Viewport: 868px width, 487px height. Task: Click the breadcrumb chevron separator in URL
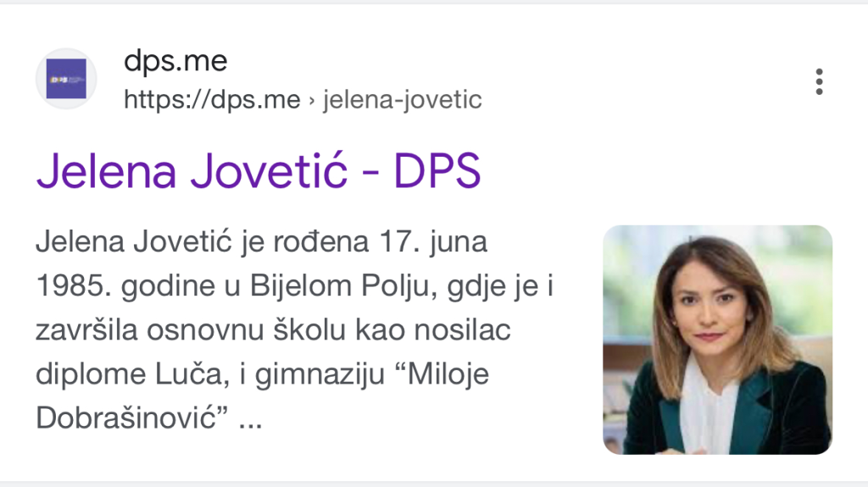312,101
